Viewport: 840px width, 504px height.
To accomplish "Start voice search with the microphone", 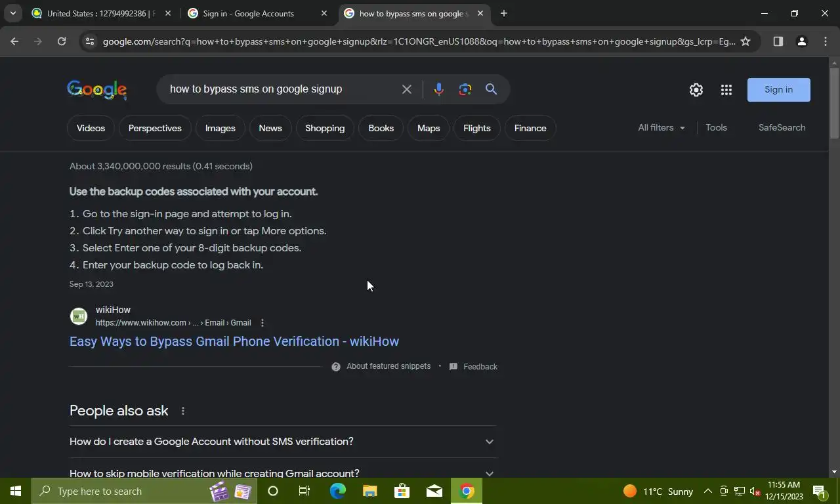I will 438,89.
